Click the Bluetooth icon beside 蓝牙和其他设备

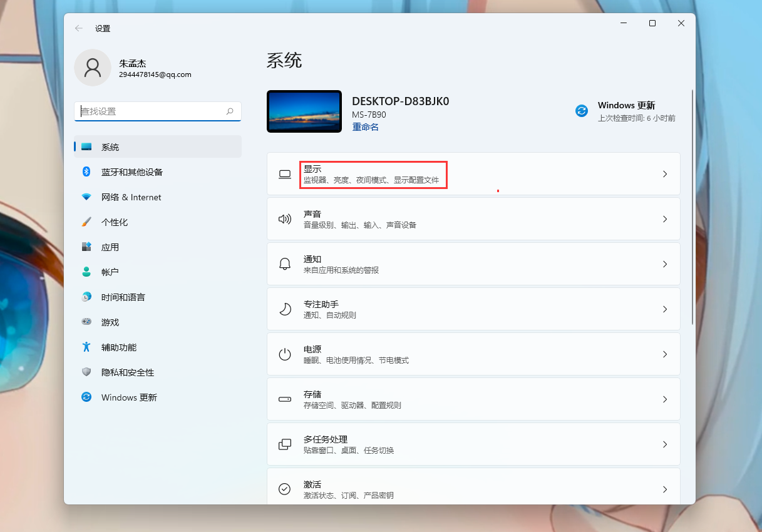86,172
